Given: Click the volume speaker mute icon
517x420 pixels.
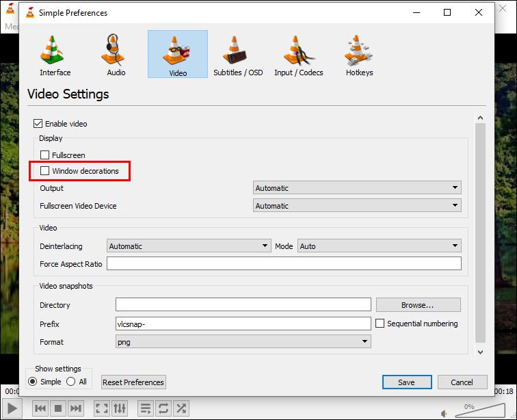Looking at the screenshot, I should [444, 413].
